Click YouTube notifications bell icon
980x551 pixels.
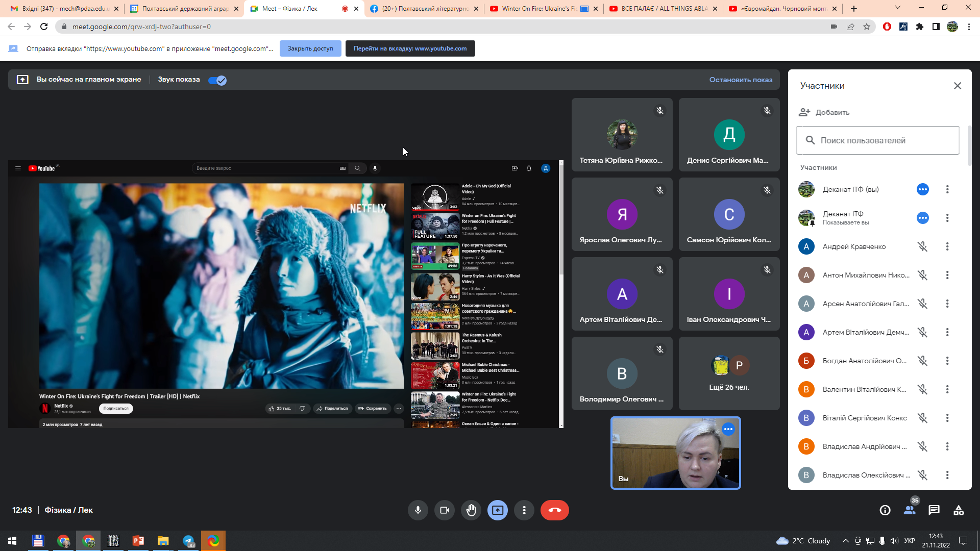529,168
